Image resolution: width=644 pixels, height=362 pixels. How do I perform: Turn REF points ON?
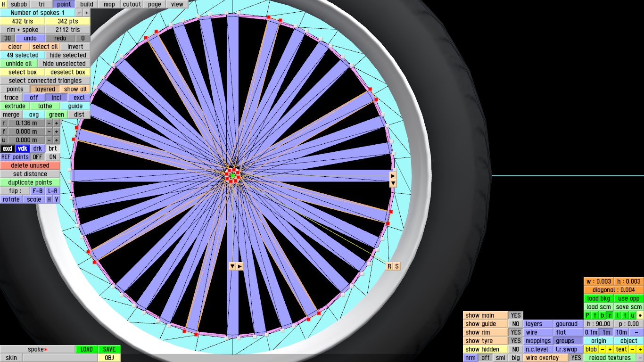[x=53, y=157]
